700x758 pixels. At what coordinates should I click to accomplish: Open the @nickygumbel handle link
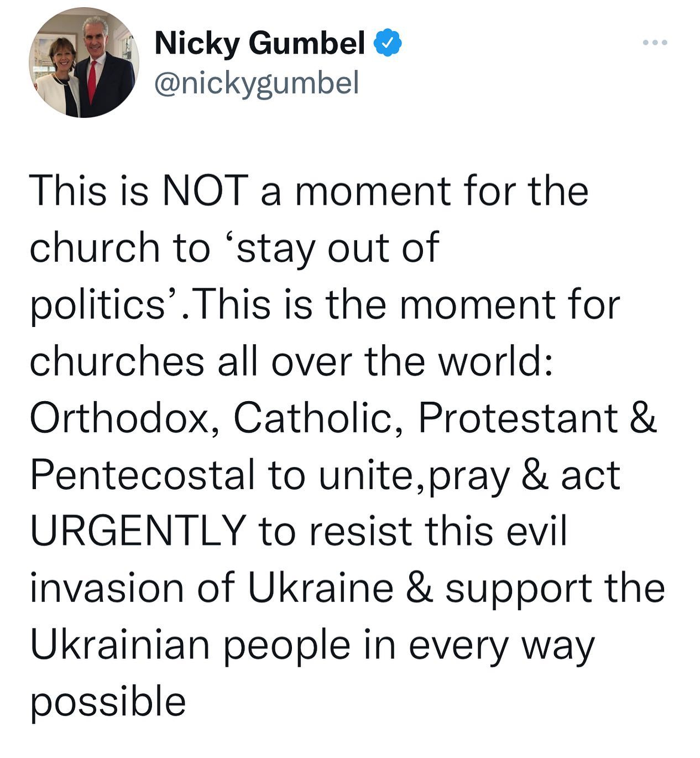257,83
